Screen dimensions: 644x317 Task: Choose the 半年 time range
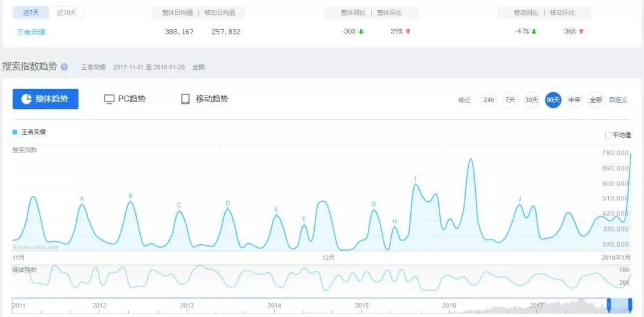[x=574, y=100]
